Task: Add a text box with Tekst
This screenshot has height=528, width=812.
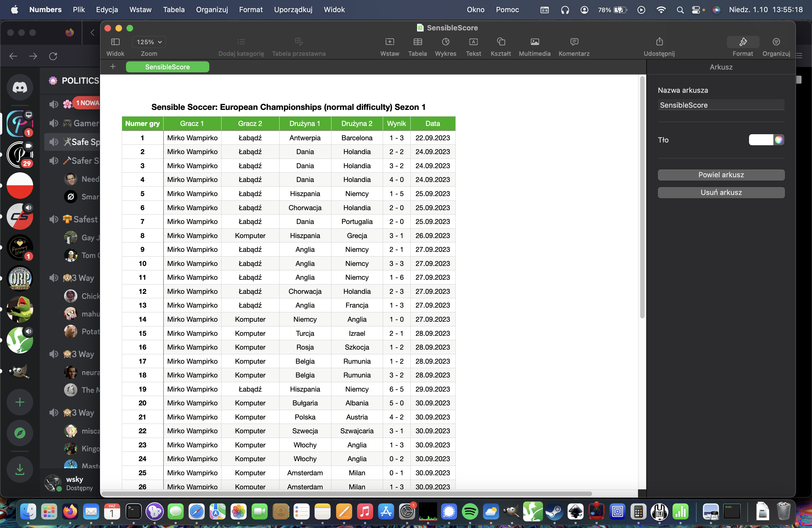Action: click(x=473, y=42)
